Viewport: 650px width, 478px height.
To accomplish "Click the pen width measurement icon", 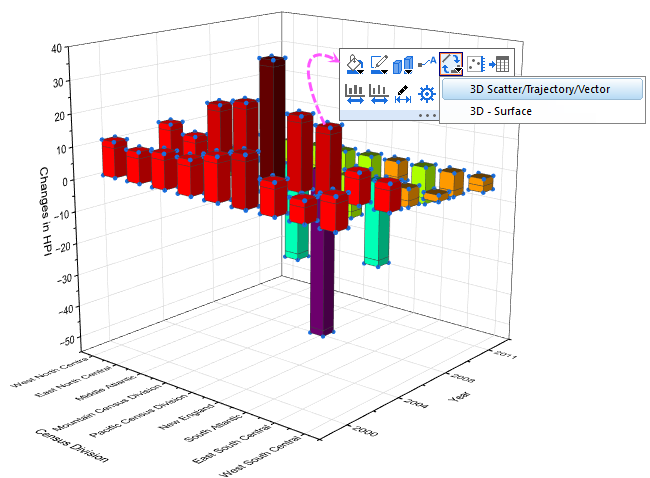I will click(x=403, y=94).
